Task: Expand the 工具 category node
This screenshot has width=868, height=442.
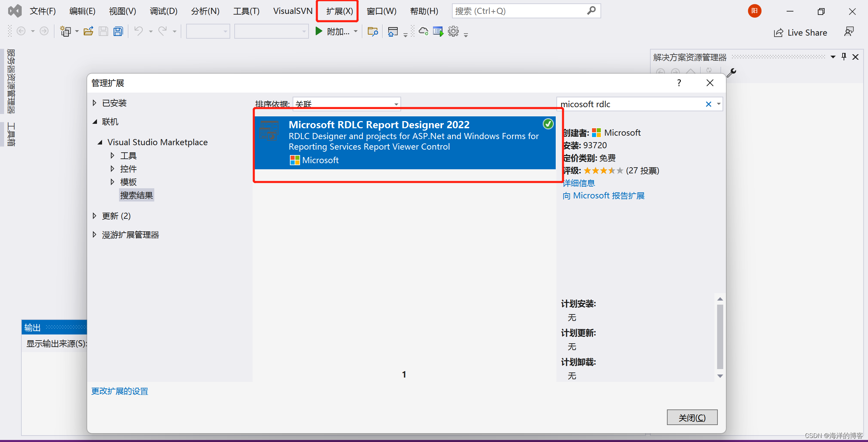Action: coord(112,156)
